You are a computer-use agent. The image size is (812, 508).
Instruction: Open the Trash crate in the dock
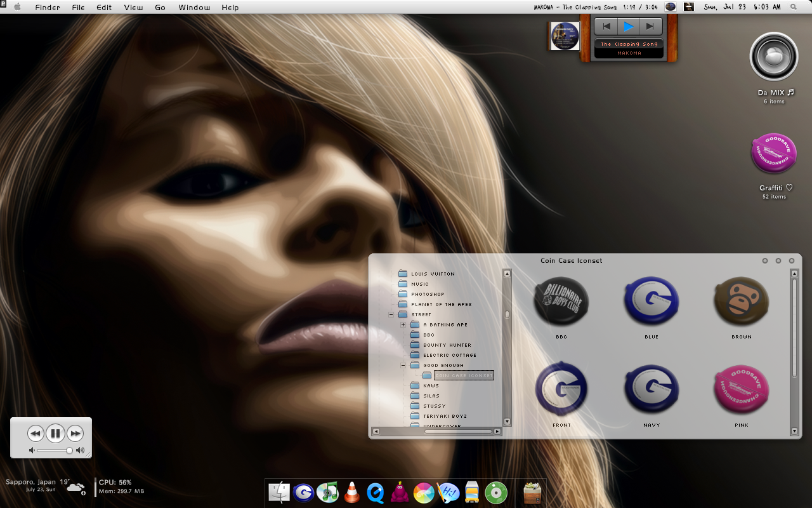[532, 493]
